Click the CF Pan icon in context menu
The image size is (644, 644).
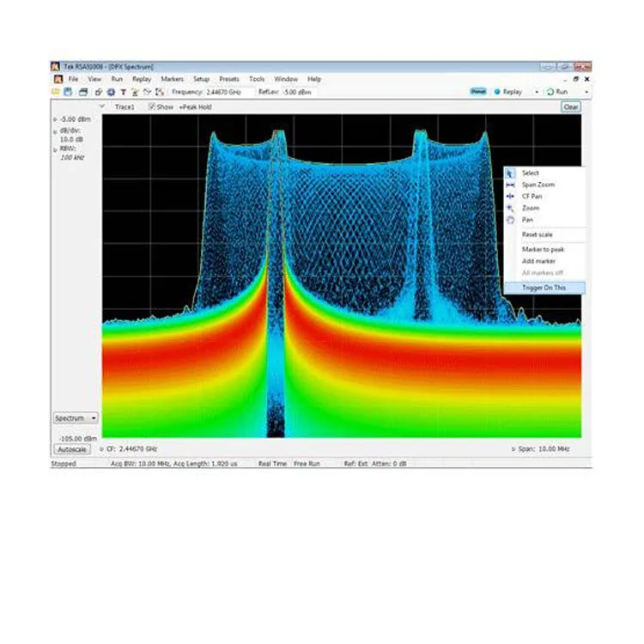click(x=510, y=197)
